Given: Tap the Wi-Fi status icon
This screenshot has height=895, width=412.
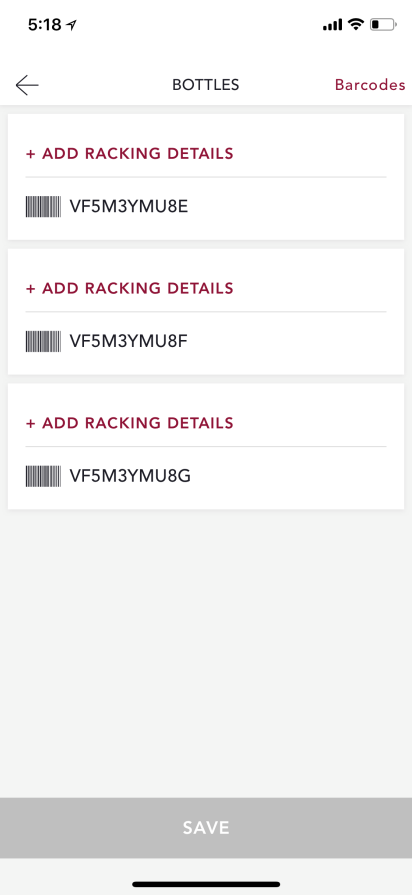Looking at the screenshot, I should [356, 25].
